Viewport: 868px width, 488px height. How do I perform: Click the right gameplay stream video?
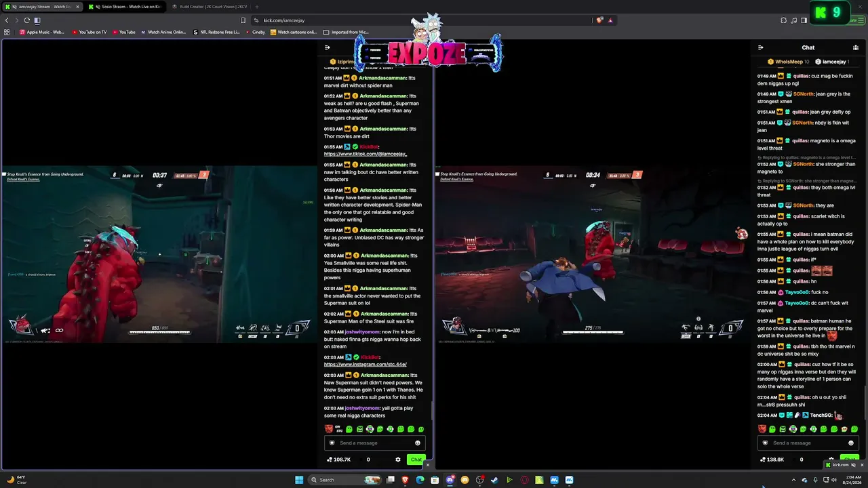[x=593, y=253]
